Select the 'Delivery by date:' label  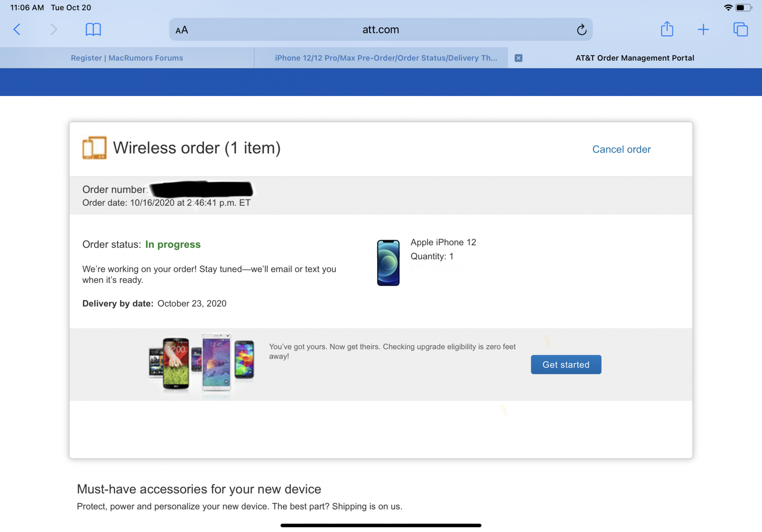tap(118, 304)
